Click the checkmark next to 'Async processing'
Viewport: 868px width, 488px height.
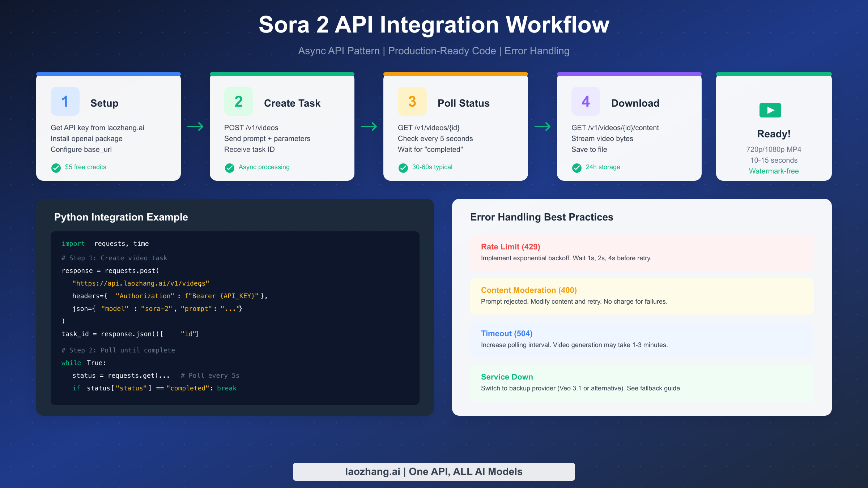[230, 168]
